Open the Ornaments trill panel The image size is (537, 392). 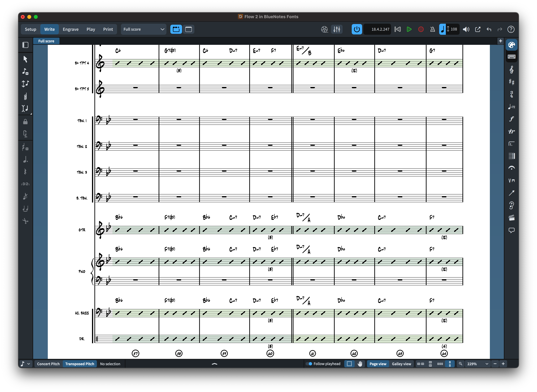click(x=511, y=132)
